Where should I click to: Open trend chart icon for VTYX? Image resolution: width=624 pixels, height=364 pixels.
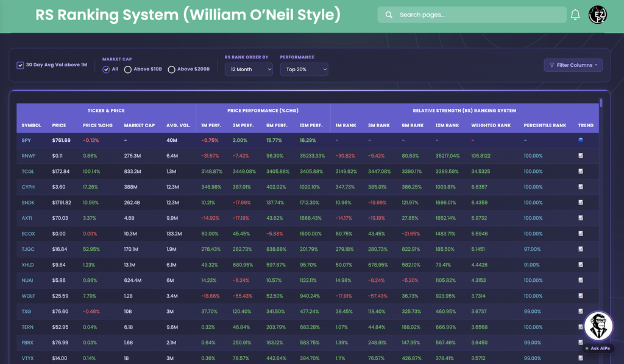point(581,358)
